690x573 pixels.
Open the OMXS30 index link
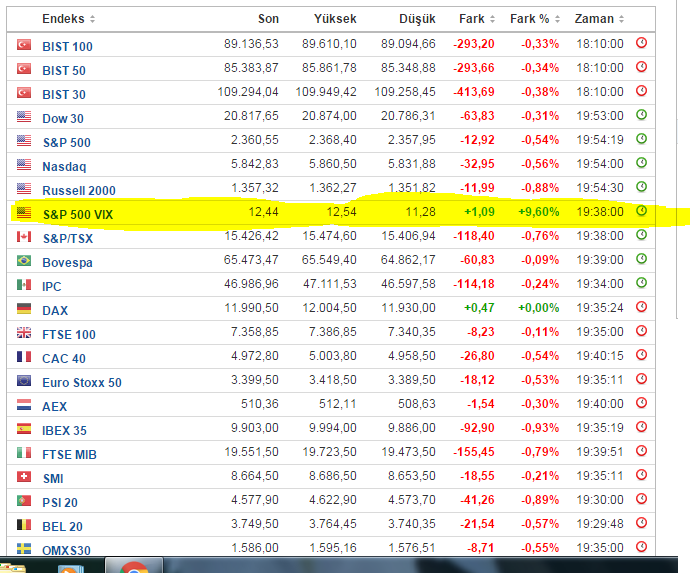click(66, 551)
